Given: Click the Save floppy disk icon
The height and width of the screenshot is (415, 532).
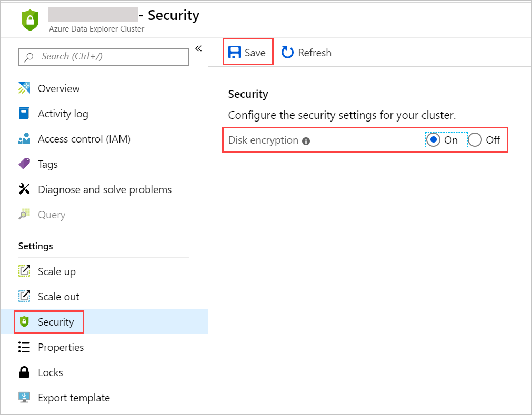Looking at the screenshot, I should point(235,53).
